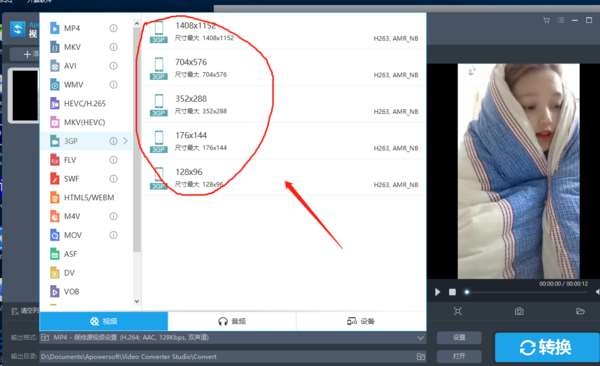600x366 pixels.
Task: Select the 128x96 3GP preset
Action: [x=284, y=178]
